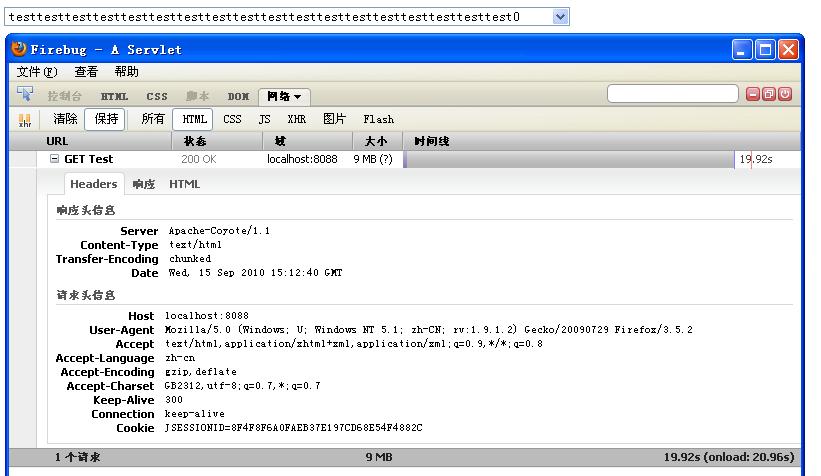This screenshot has height=476, width=821.
Task: Select the 响应 tab of request
Action: 143,184
